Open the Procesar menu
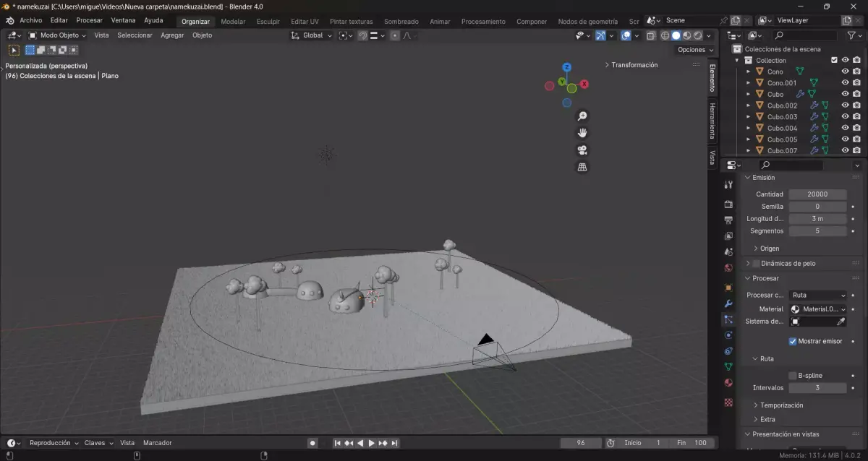The width and height of the screenshot is (868, 461). point(89,20)
